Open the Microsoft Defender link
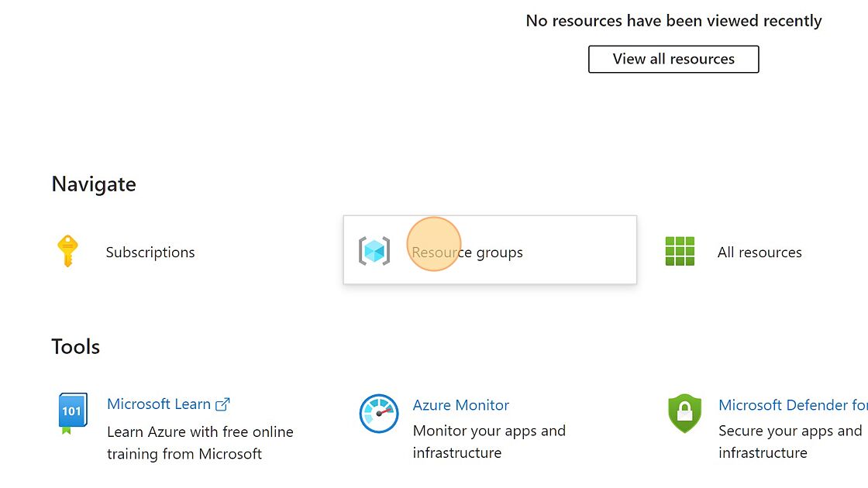Viewport: 868px width, 488px height. coord(793,405)
